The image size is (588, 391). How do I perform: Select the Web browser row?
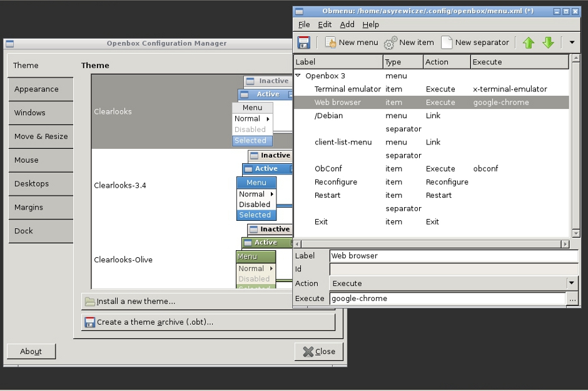431,103
